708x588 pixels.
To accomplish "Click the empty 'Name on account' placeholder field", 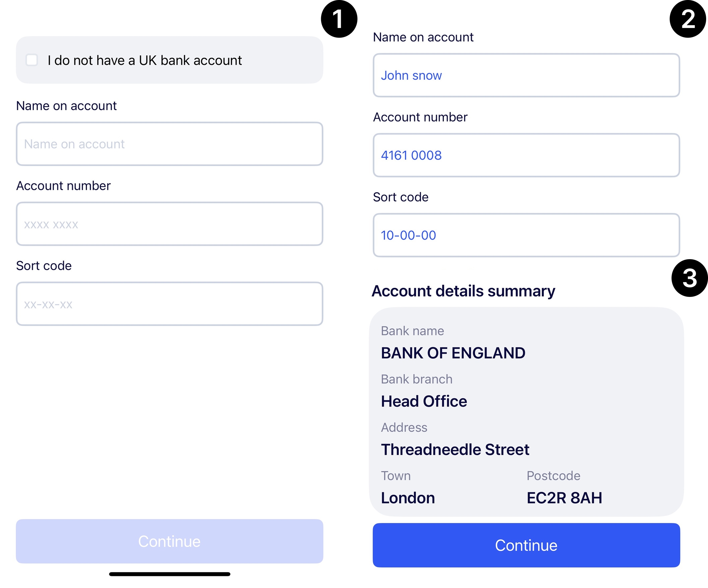I will tap(169, 144).
